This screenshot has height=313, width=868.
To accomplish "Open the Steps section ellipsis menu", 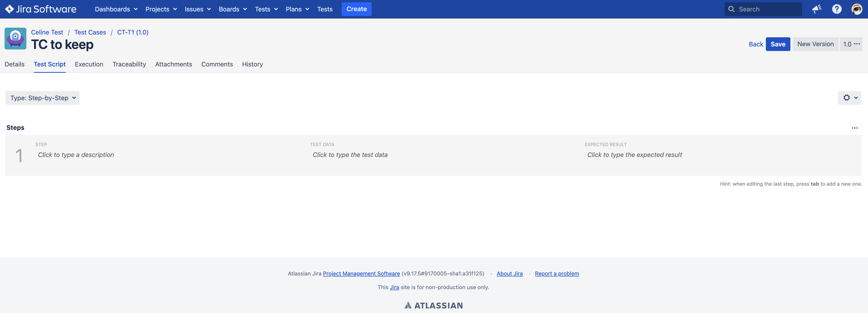I will [x=855, y=128].
